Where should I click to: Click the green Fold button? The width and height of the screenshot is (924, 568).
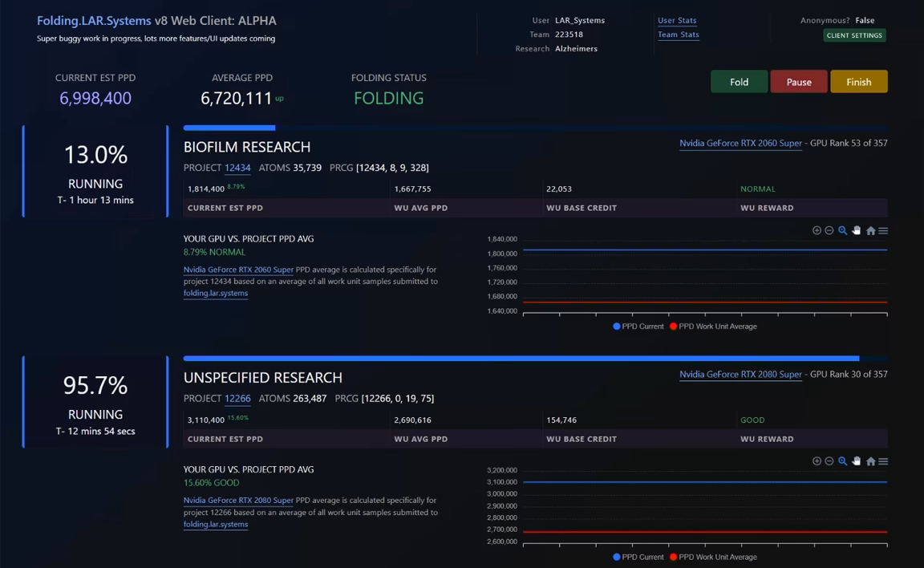pyautogui.click(x=738, y=81)
